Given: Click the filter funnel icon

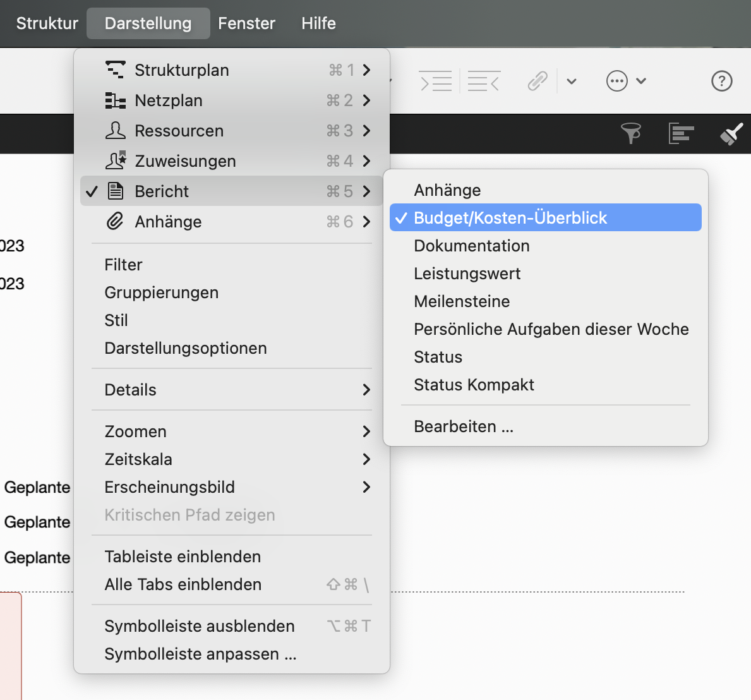Looking at the screenshot, I should point(630,133).
